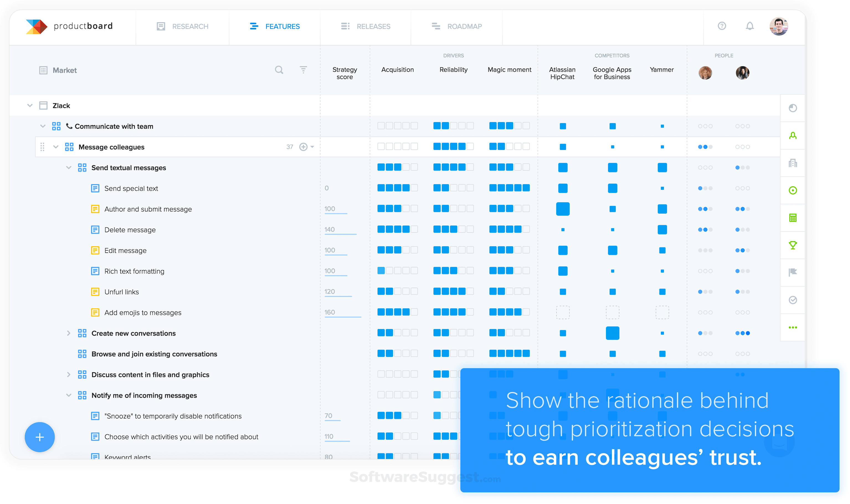Open the search icon in the Market header
The width and height of the screenshot is (850, 504).
tap(279, 70)
